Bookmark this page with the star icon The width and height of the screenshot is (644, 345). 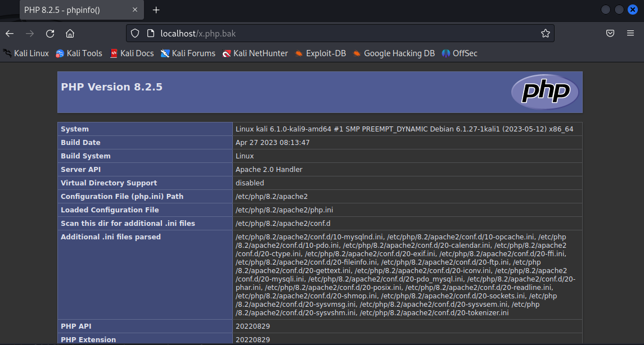545,33
